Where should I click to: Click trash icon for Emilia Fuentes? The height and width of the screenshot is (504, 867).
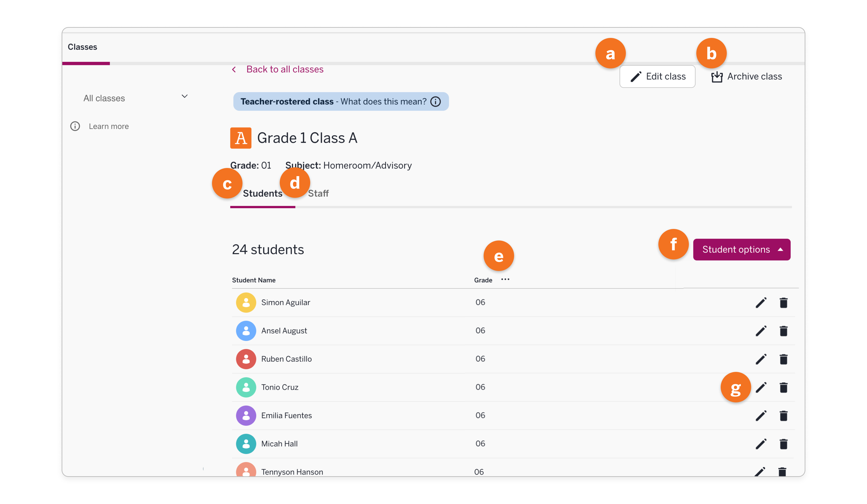point(783,415)
